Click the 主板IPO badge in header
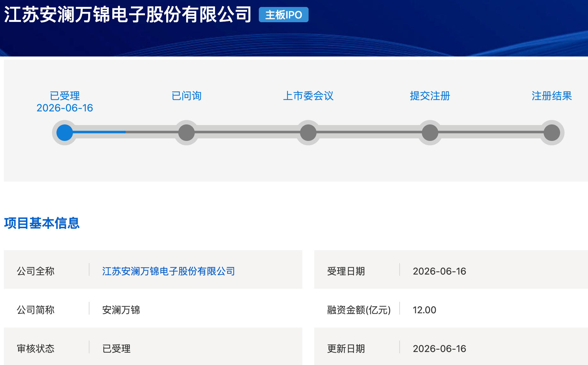This screenshot has height=365, width=588. [284, 15]
